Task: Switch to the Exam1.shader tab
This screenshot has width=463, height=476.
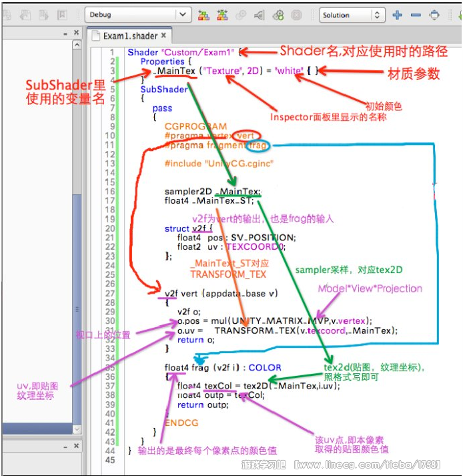Action: pos(130,36)
